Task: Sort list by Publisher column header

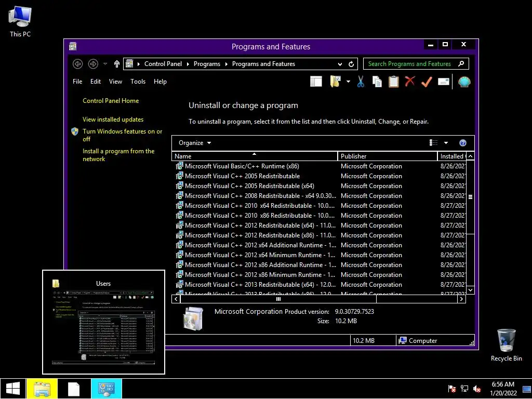Action: (388, 156)
